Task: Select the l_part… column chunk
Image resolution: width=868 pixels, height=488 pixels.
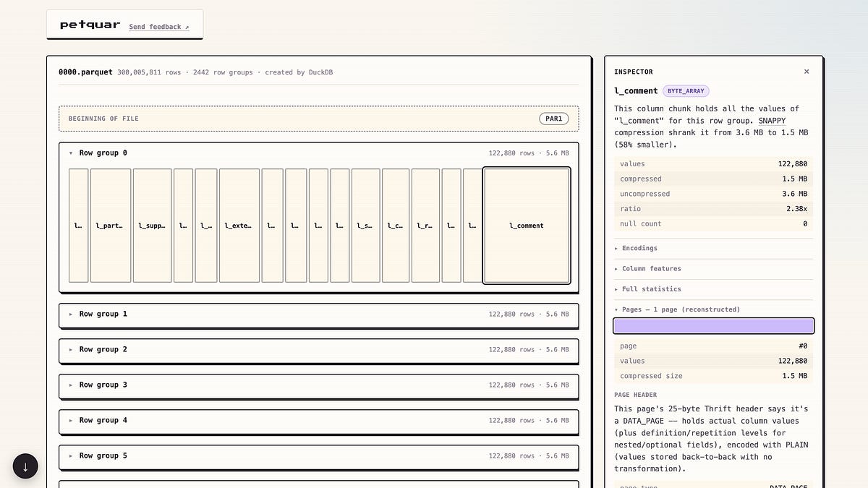Action: (110, 226)
